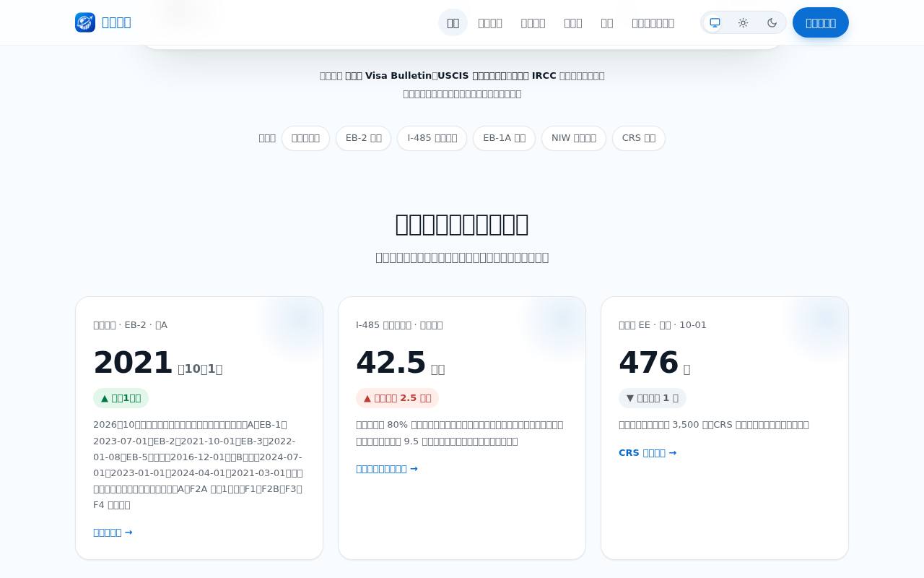Enable dark mode with the moon icon

point(772,22)
